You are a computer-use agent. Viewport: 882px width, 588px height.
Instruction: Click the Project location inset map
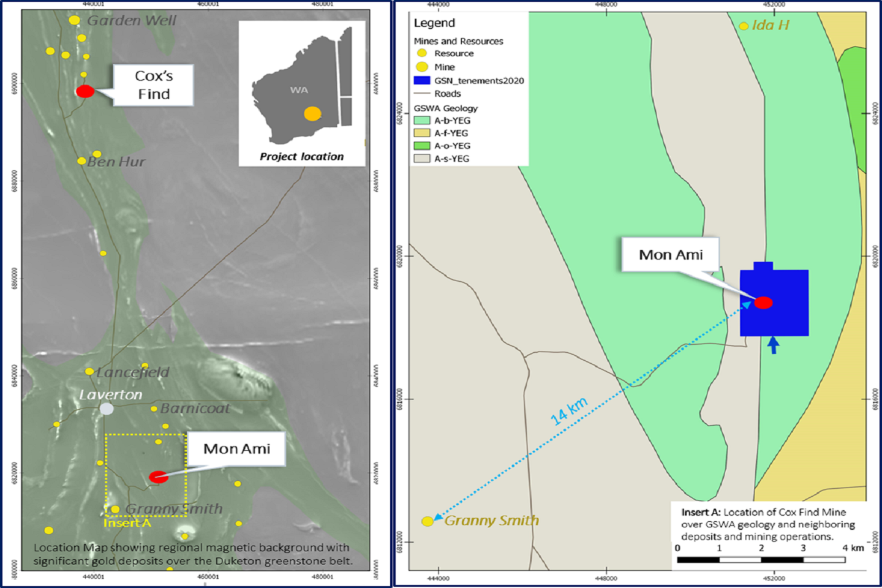click(x=301, y=92)
